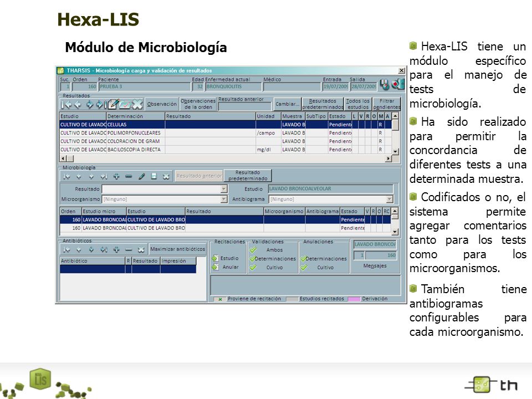
Task: Click Validaciones Ambos option
Action: 267,250
